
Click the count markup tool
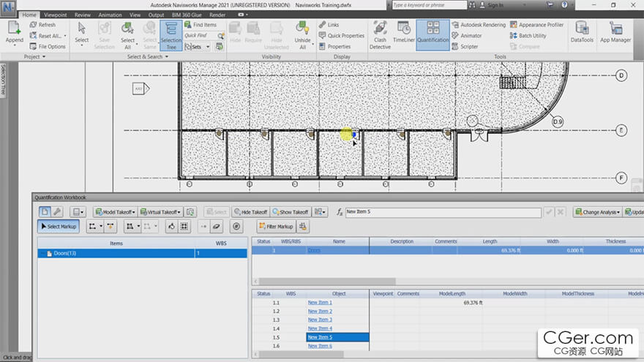(x=236, y=226)
